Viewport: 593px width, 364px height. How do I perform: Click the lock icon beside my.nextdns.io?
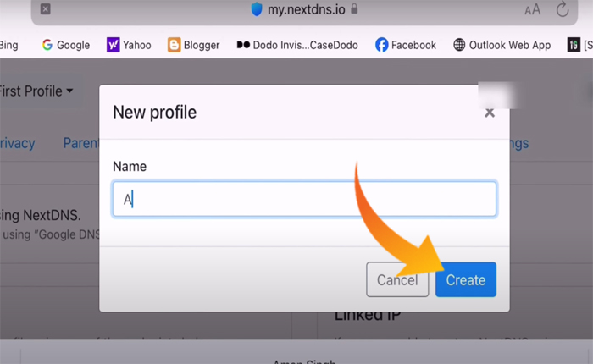pyautogui.click(x=354, y=9)
